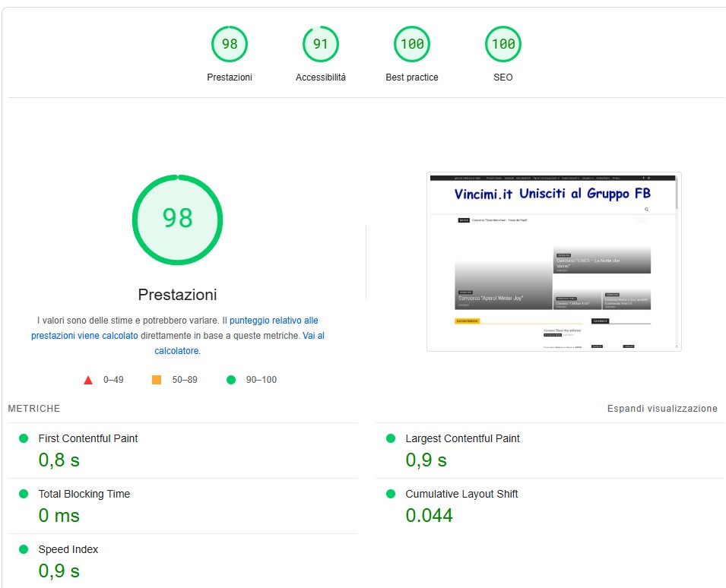
Task: Click the Prestazioni 98 score gauge
Action: (229, 44)
